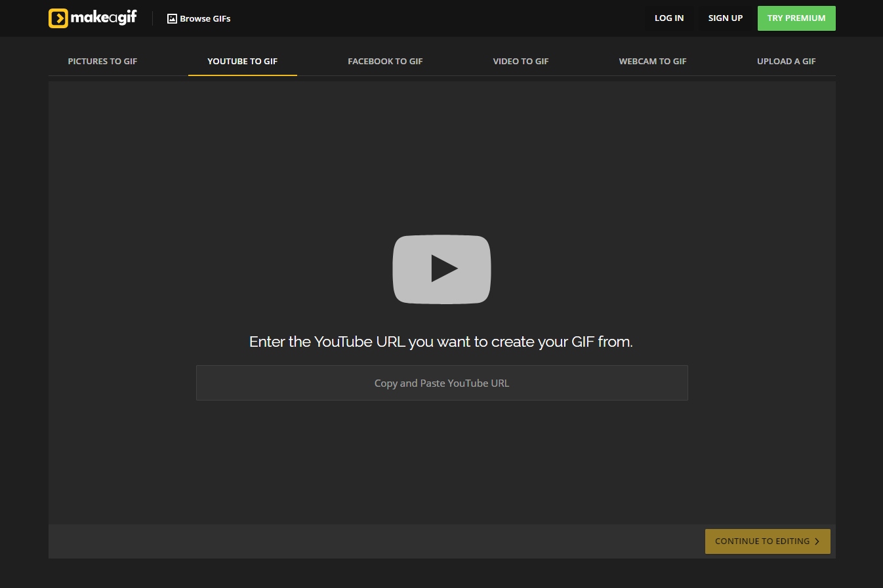Screen dimensions: 883x588
Task: Select the YOUTUBE TO GIF tab
Action: [x=242, y=61]
